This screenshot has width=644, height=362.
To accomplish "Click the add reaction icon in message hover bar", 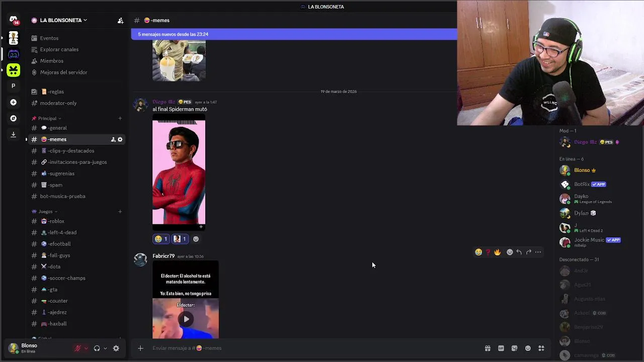I will pyautogui.click(x=510, y=252).
